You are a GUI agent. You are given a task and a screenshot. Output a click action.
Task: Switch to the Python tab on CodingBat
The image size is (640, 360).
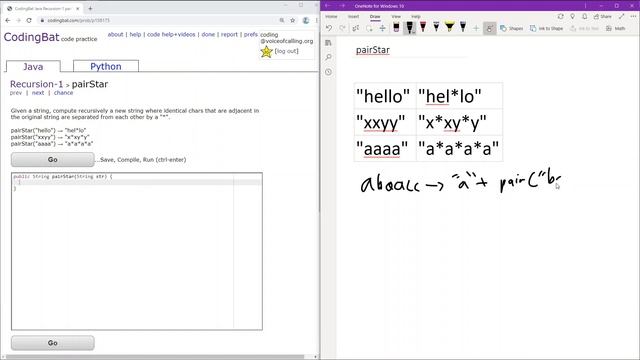106,66
